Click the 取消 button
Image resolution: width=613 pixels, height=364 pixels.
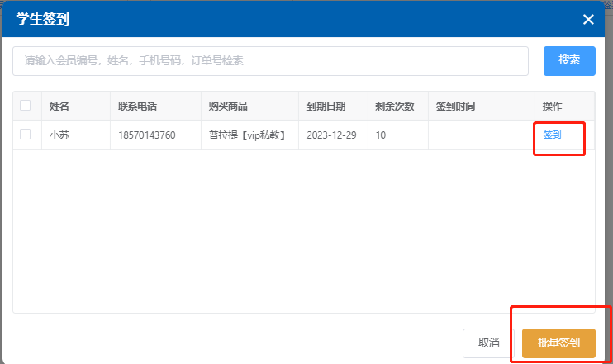pyautogui.click(x=488, y=343)
